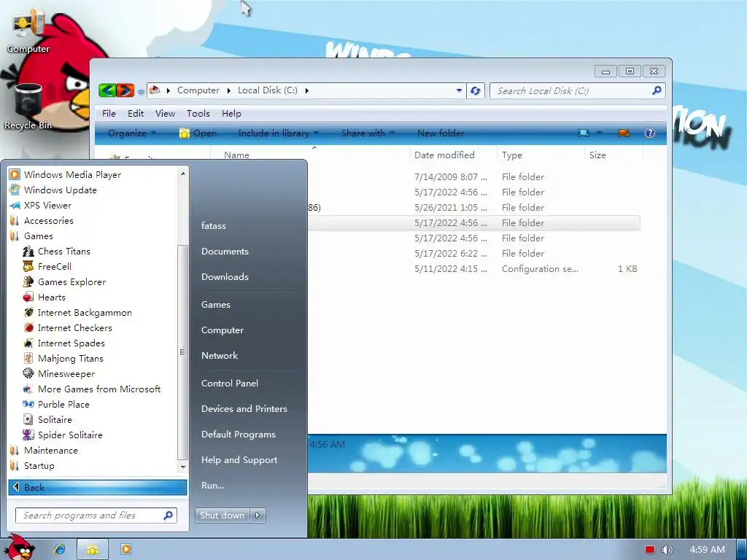
Task: Open Documents from the Start menu
Action: point(225,252)
